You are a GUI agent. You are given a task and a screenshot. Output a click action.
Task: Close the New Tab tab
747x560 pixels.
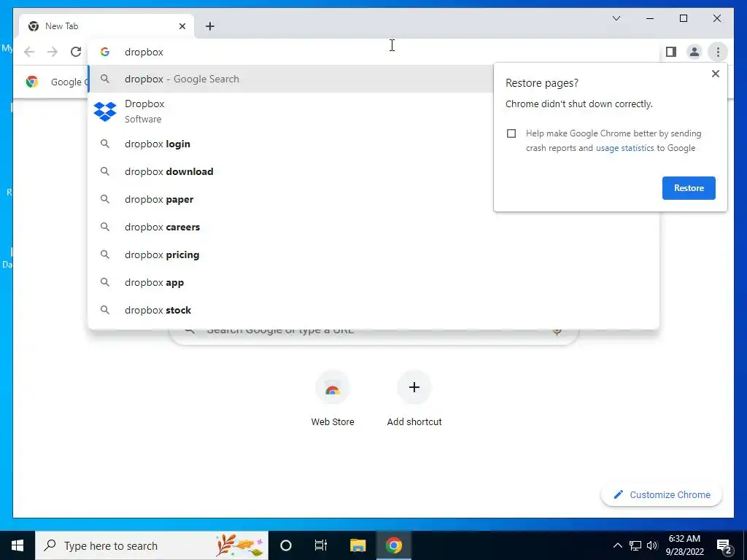[x=182, y=26]
